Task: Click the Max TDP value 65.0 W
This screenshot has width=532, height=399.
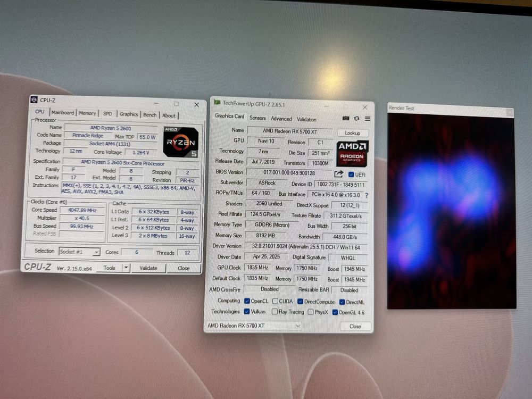Action: pos(147,137)
